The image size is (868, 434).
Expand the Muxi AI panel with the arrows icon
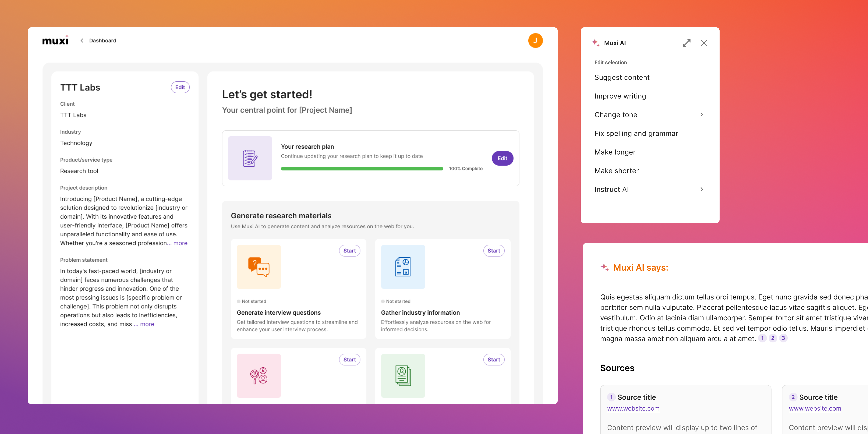click(x=686, y=43)
